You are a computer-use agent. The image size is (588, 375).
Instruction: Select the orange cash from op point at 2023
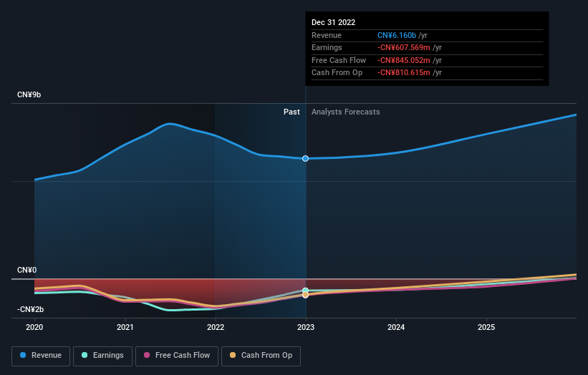pos(306,295)
